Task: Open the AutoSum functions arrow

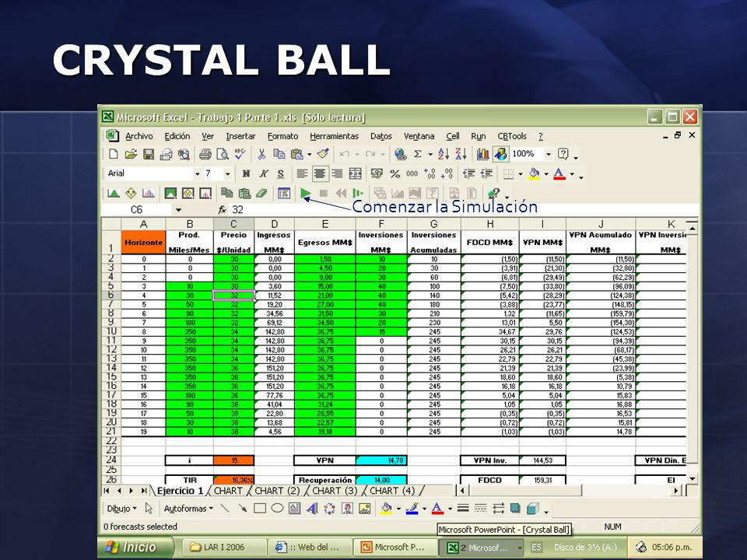Action: pyautogui.click(x=430, y=154)
